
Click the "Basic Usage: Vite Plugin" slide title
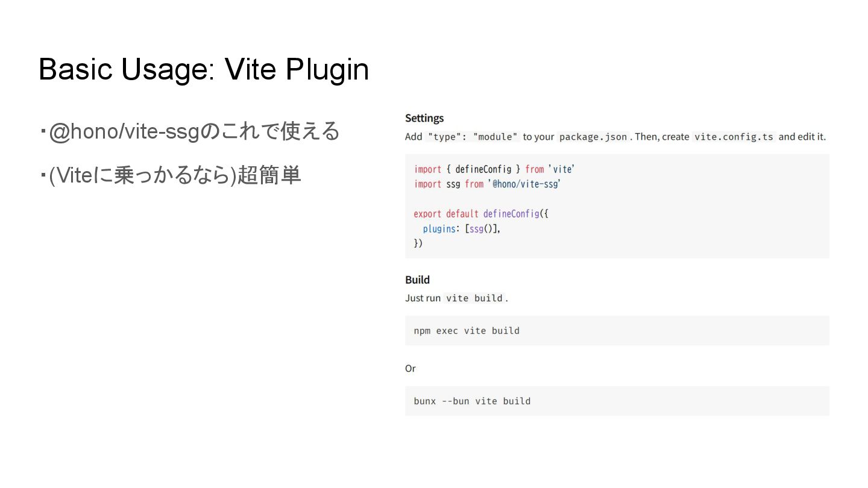coord(204,69)
